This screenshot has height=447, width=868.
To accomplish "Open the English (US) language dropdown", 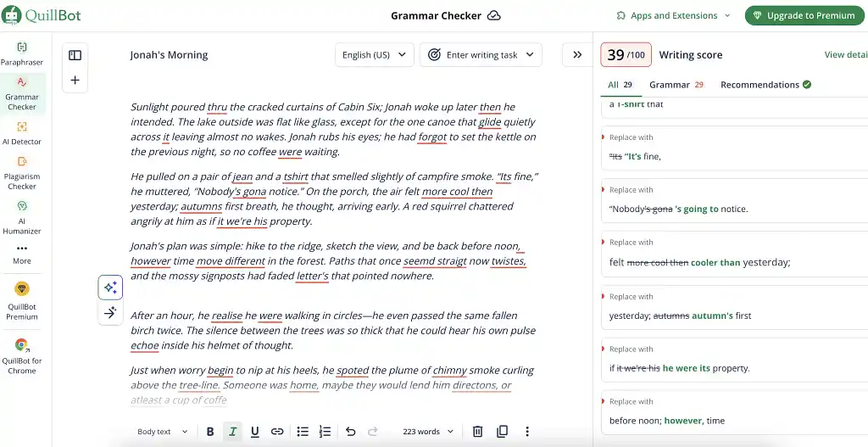I will [x=374, y=55].
